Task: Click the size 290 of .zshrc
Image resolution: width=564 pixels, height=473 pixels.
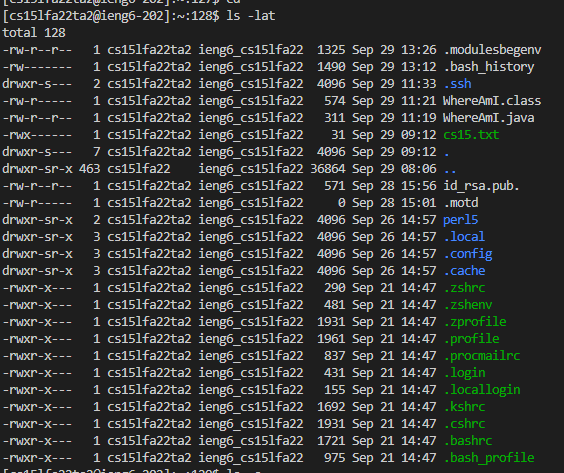Action: (x=335, y=288)
